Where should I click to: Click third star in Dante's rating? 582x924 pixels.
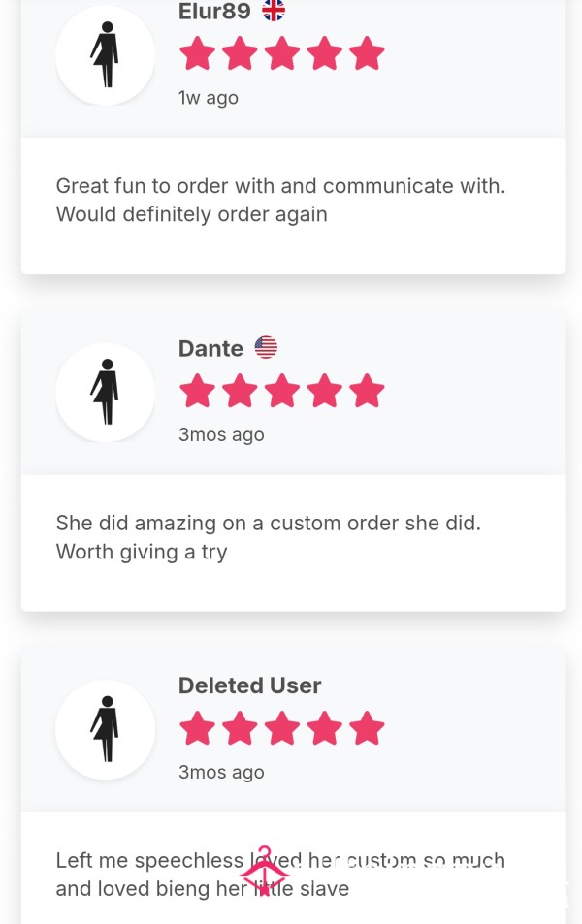coord(282,390)
